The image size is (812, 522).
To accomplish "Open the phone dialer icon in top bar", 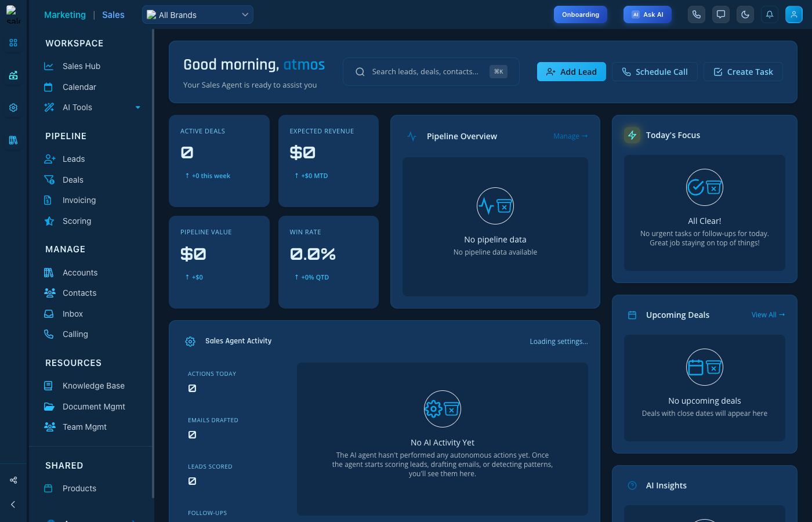I will (x=697, y=14).
